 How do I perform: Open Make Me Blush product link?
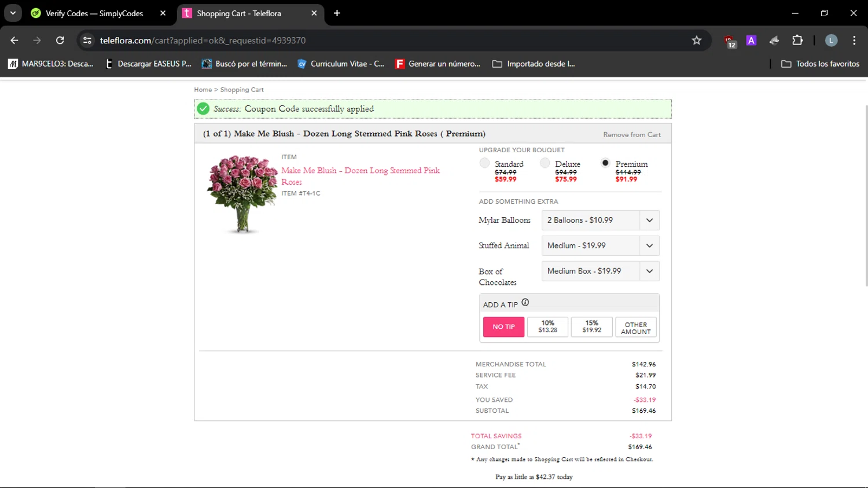[361, 176]
